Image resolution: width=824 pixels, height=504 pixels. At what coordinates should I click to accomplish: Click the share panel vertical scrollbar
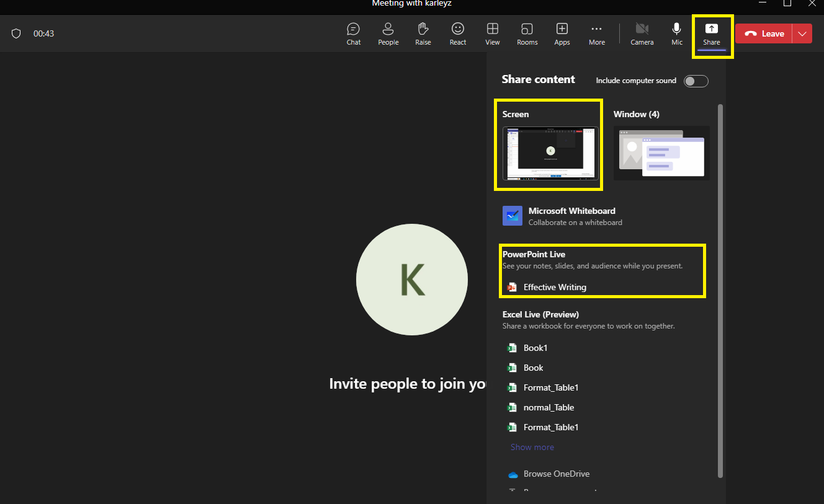(x=720, y=290)
